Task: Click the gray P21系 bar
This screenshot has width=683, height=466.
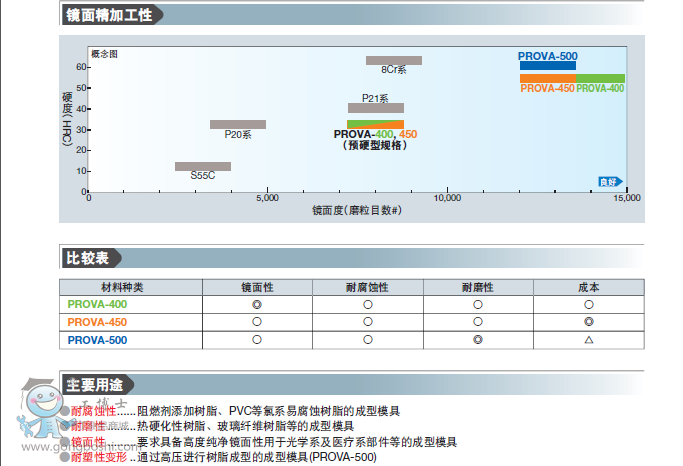Action: (375, 108)
